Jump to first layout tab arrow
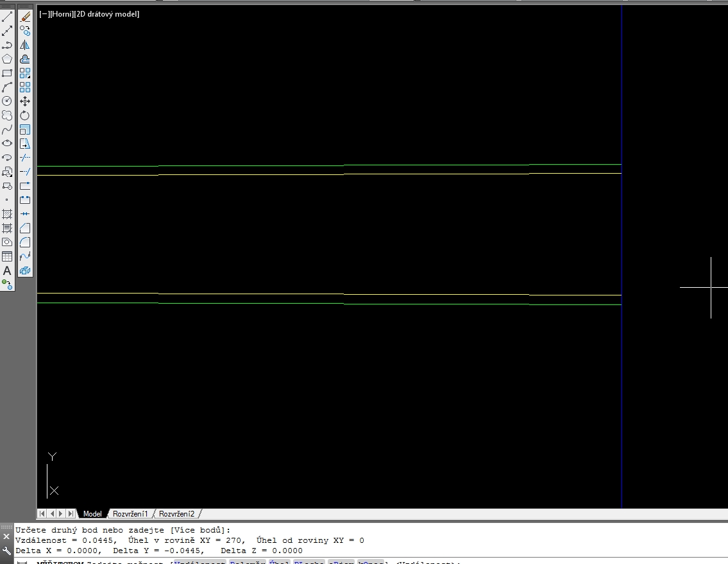Screen dimensions: 728x564 42,513
